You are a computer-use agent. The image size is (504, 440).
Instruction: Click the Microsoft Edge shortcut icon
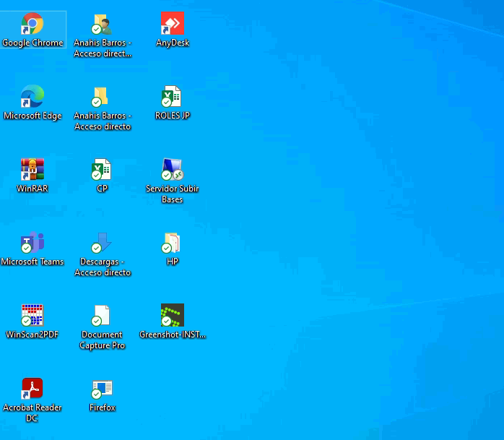(32, 96)
